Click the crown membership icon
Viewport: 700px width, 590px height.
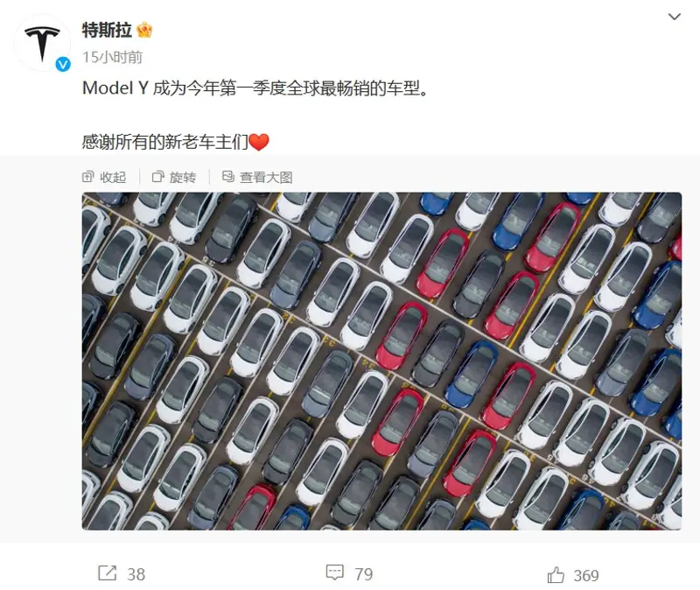coord(144,31)
